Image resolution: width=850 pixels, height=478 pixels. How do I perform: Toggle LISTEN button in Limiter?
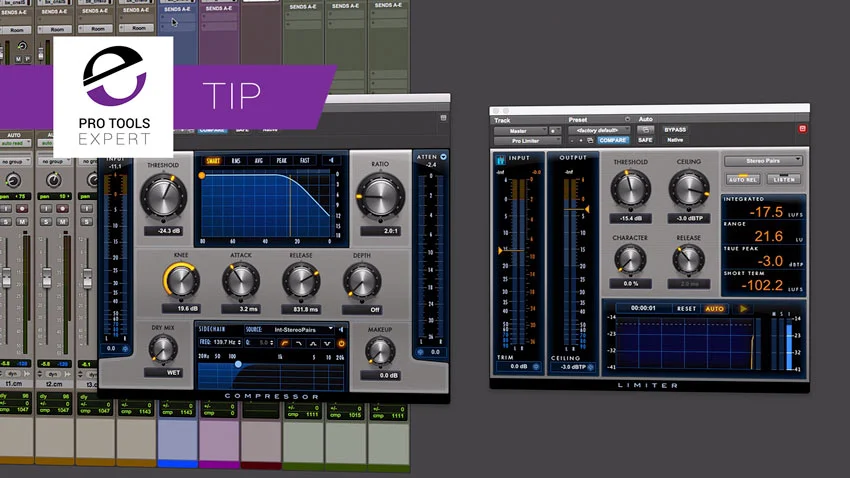(784, 179)
